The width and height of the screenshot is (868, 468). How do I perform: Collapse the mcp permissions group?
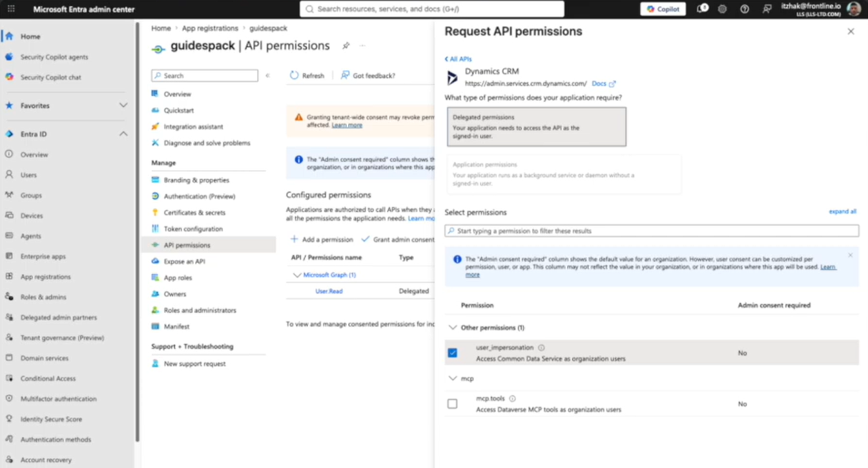(452, 379)
